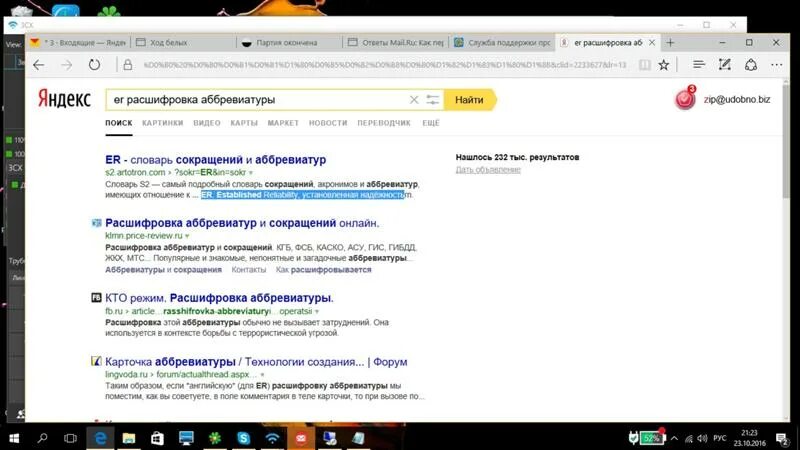Switch to Служба поддержки tab
The width and height of the screenshot is (800, 450).
click(x=502, y=43)
